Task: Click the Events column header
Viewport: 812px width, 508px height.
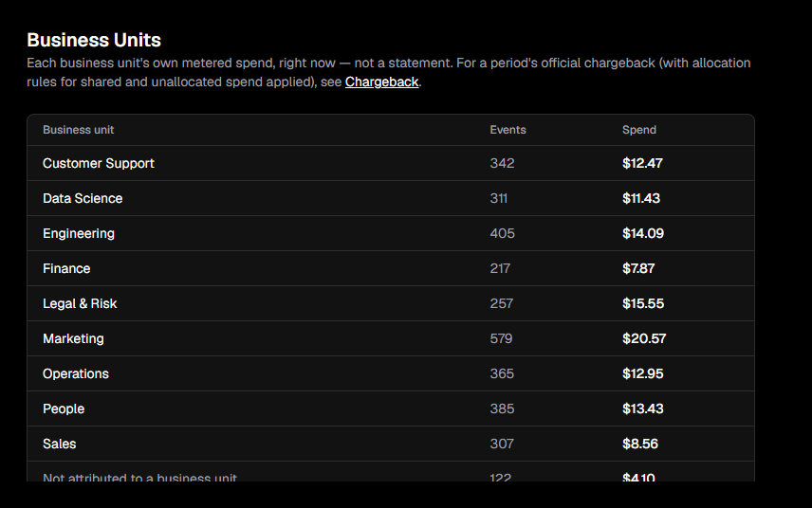Action: pos(508,130)
